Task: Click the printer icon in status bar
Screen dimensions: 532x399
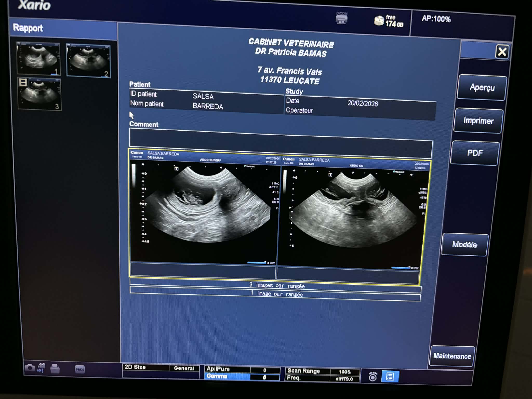Action: click(x=55, y=369)
